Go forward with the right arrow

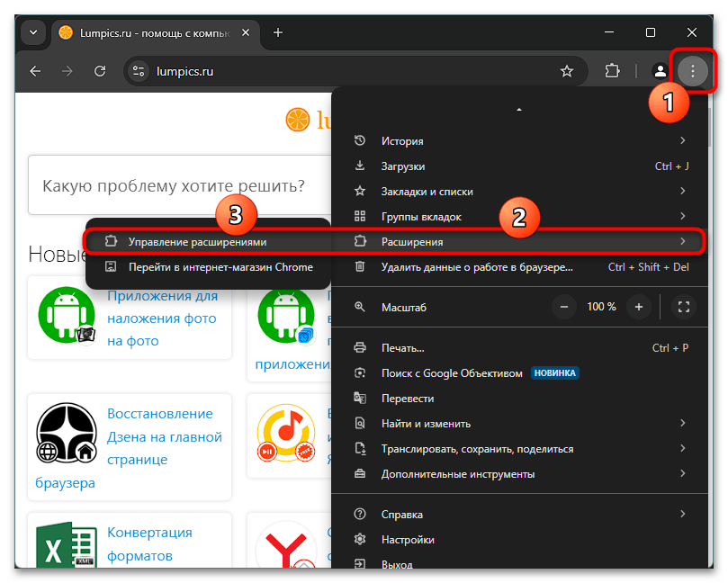point(67,71)
